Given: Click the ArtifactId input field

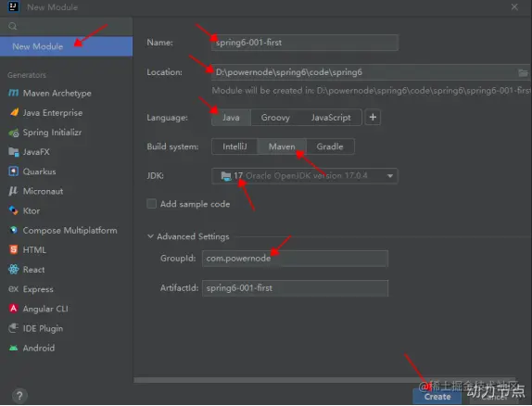Looking at the screenshot, I should click(295, 288).
